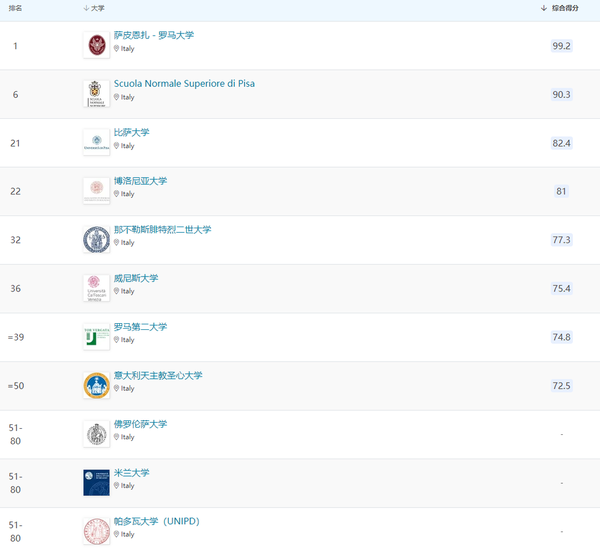Click the 排名 column header
The image size is (600, 552).
point(15,8)
